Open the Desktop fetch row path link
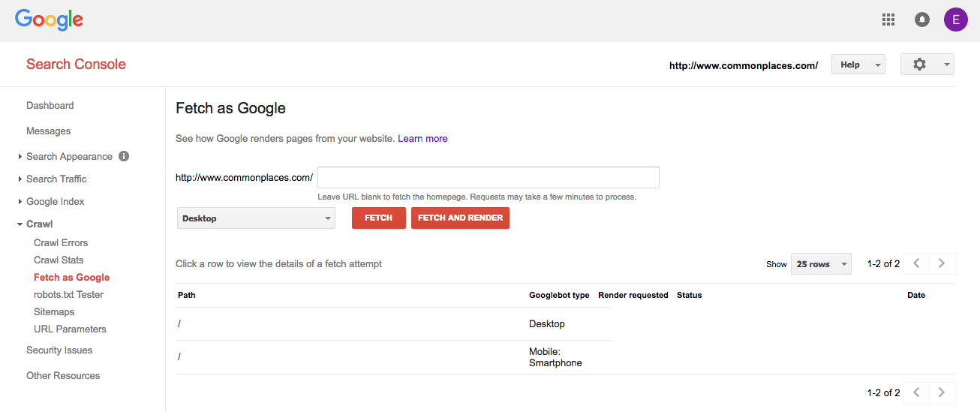Screen dimensions: 980x415 [179, 324]
